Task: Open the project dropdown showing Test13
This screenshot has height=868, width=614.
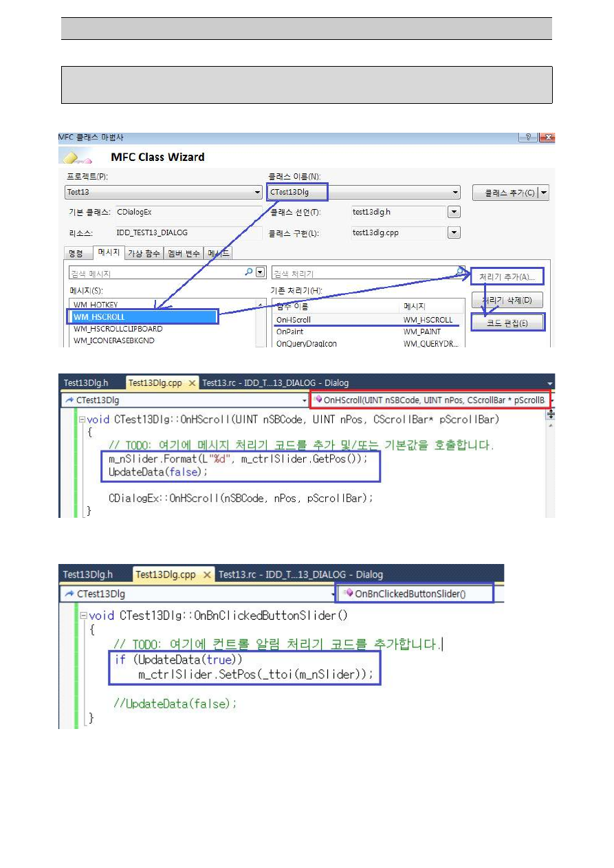Action: tap(257, 193)
